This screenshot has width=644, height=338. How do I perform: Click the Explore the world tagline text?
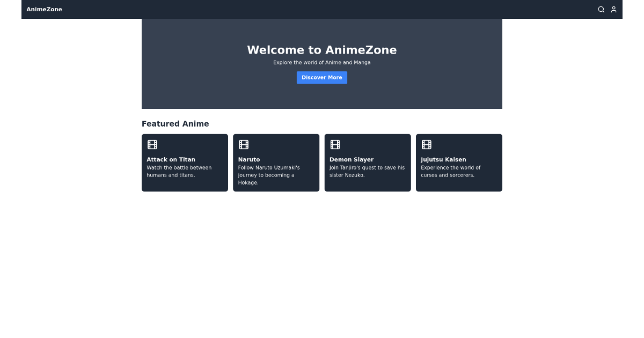pyautogui.click(x=321, y=62)
